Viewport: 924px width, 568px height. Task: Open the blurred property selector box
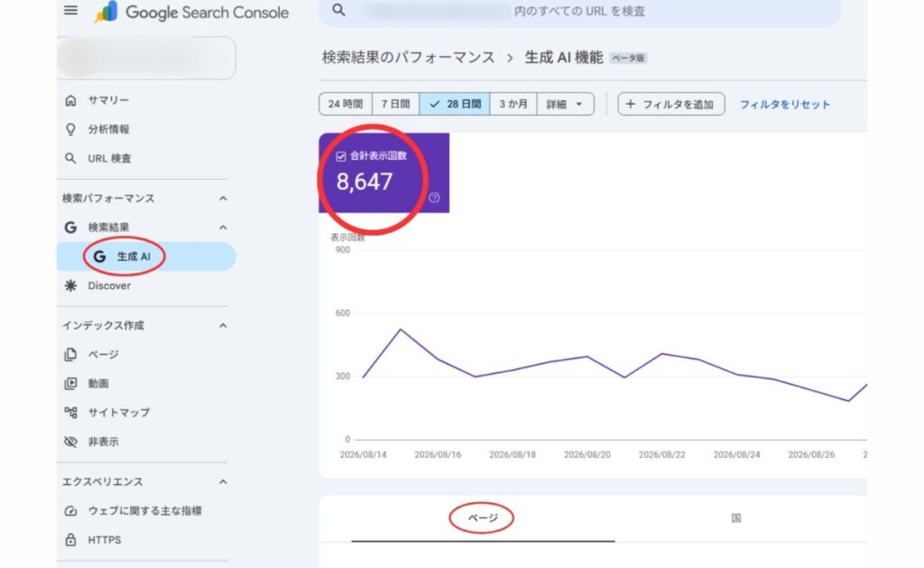146,58
